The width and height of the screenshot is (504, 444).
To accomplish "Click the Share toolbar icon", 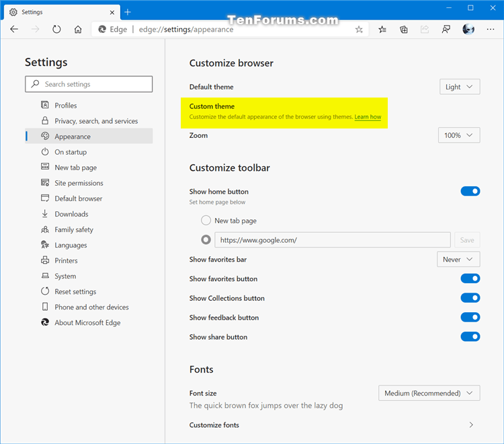I will click(x=425, y=30).
